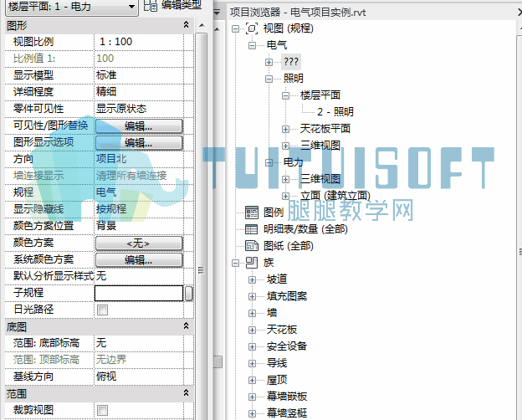The image size is (522, 420).
Task: Expand the 幕墙竖梃 family node
Action: coord(252,413)
